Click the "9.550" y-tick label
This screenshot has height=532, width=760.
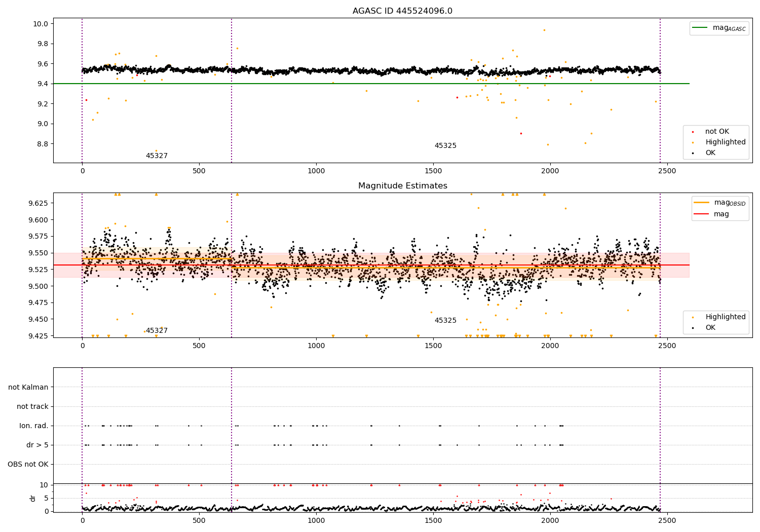pyautogui.click(x=39, y=253)
